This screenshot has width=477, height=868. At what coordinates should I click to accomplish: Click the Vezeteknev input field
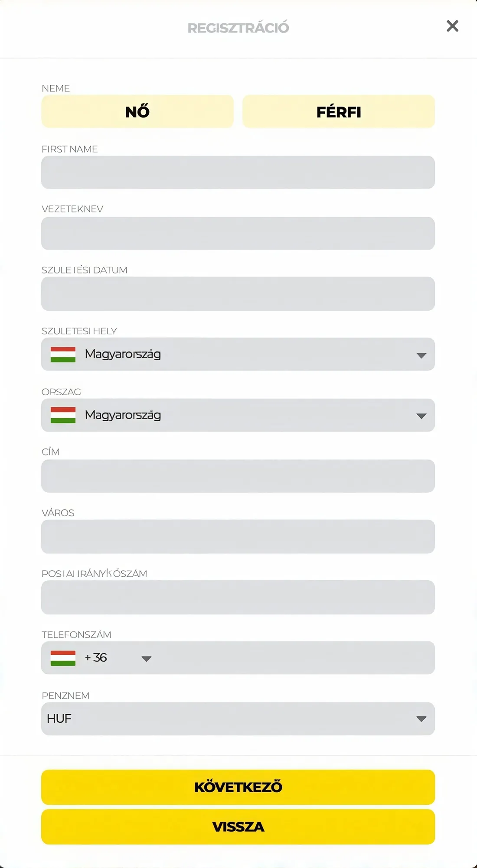point(238,233)
